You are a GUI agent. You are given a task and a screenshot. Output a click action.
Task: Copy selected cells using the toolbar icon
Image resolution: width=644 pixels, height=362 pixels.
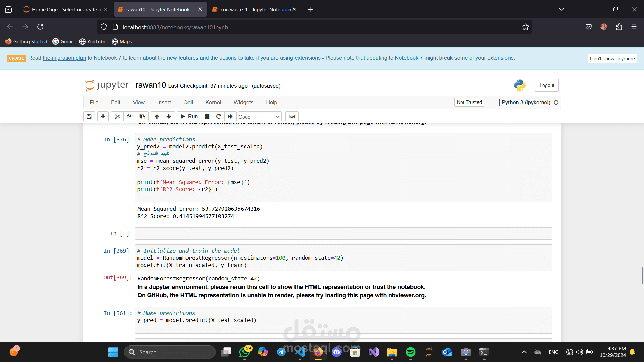(130, 116)
